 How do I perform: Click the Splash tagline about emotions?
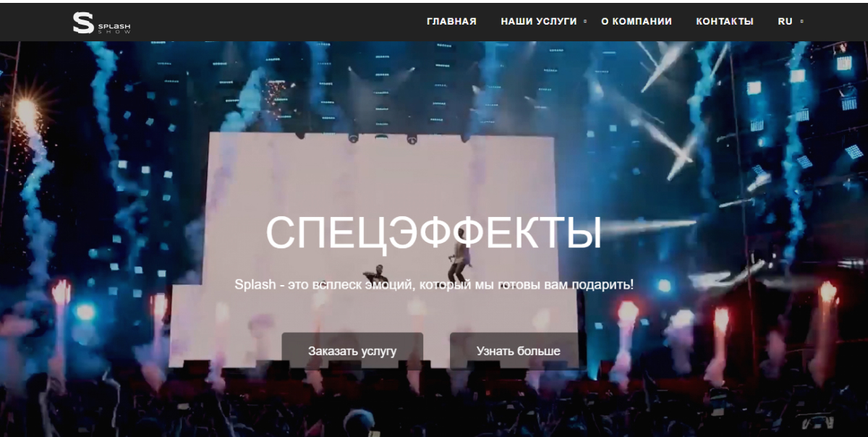tap(434, 284)
